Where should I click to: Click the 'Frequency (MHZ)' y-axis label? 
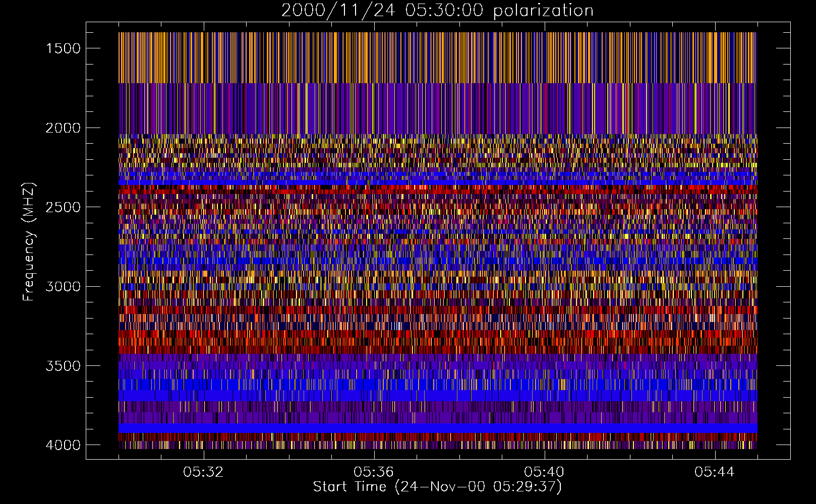click(29, 242)
